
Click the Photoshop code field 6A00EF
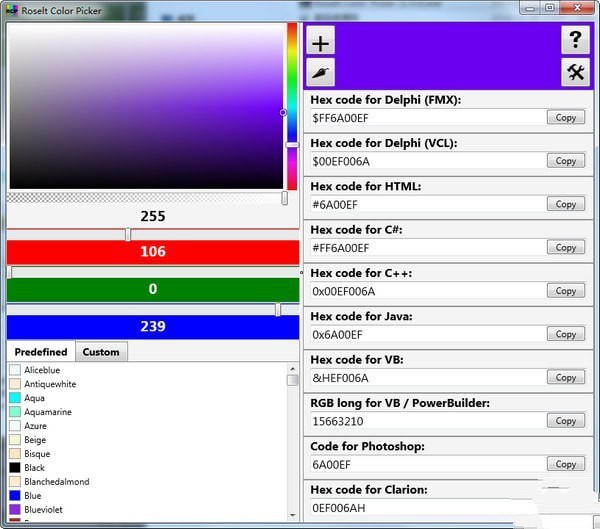[429, 464]
